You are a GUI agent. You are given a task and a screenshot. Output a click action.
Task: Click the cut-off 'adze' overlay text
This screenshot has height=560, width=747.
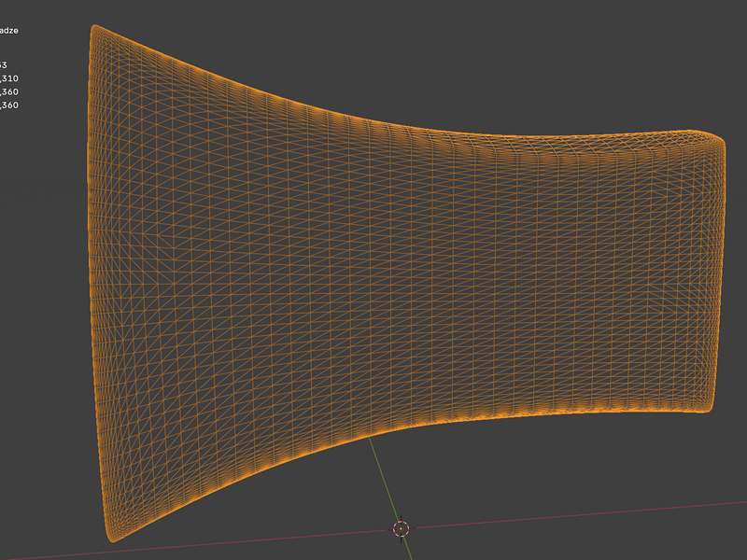click(x=9, y=31)
